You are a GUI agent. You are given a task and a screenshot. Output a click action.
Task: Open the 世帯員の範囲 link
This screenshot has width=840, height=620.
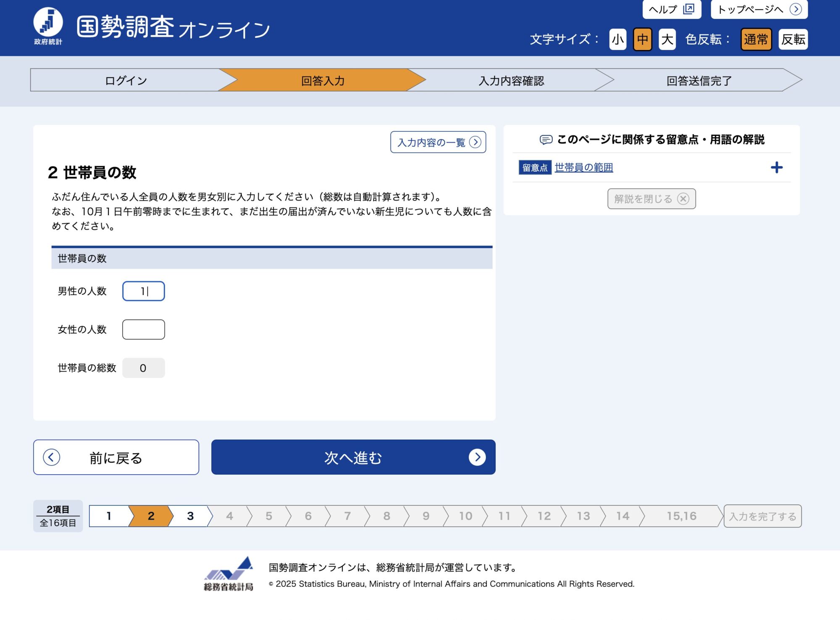coord(583,167)
